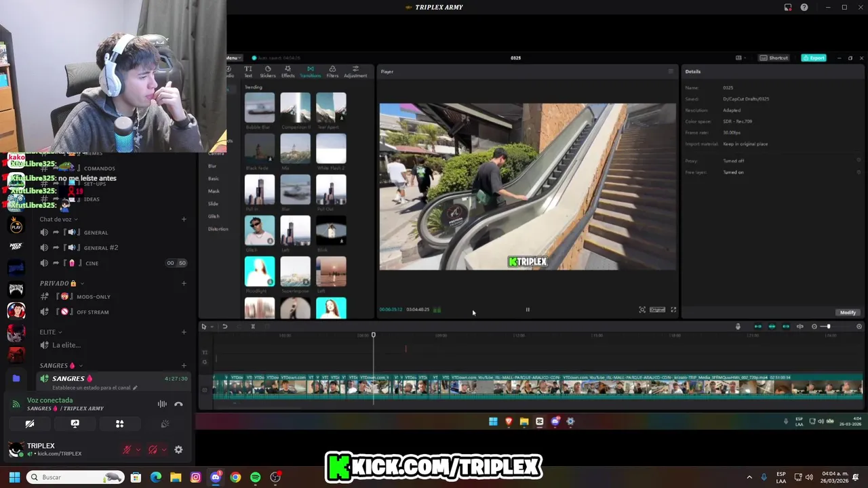Open the Adjustment tab in CapCut
Image resolution: width=868 pixels, height=488 pixels.
pyautogui.click(x=355, y=72)
